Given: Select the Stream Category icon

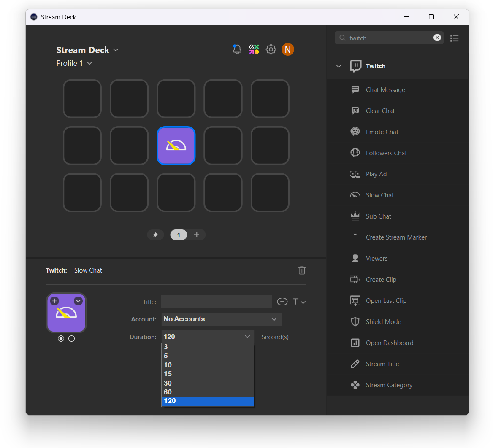Looking at the screenshot, I should tap(355, 385).
